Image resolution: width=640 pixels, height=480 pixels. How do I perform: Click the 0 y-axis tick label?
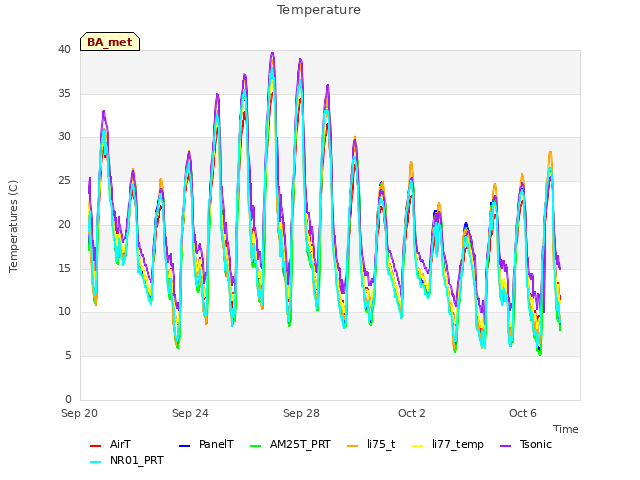[68, 399]
